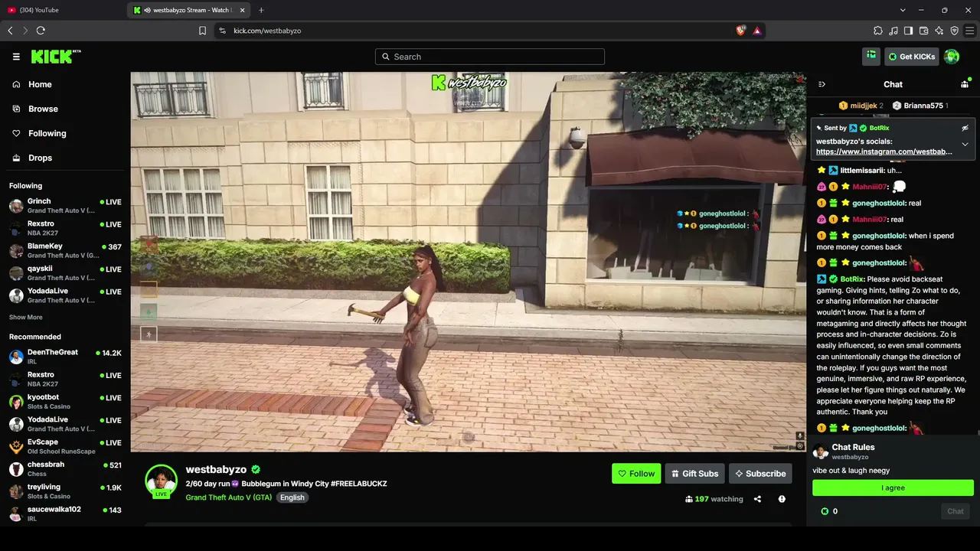The width and height of the screenshot is (980, 551).
Task: Open treyliving's recommended channel
Action: click(65, 491)
